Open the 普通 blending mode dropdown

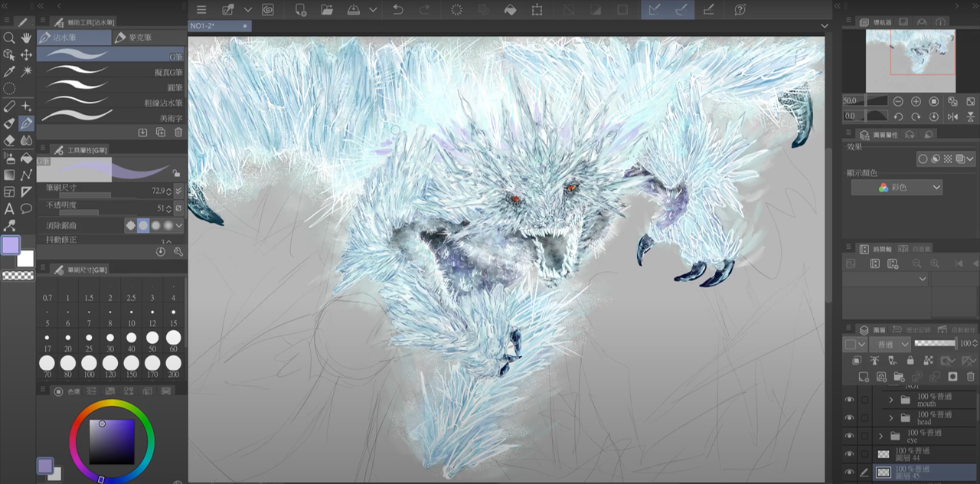[888, 345]
